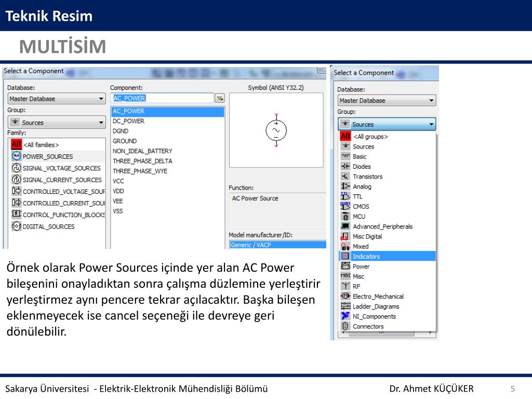Click the NI_Components group icon
Image resolution: width=532 pixels, height=399 pixels.
[x=345, y=316]
